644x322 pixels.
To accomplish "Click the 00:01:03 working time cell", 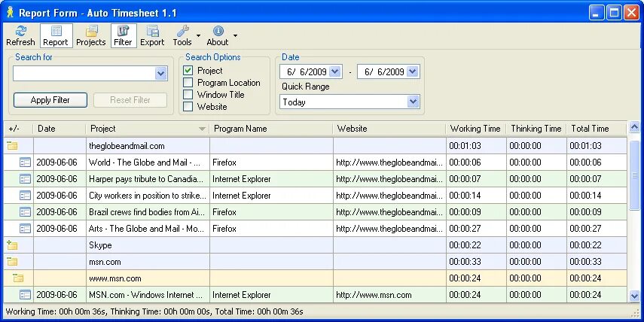I will [476, 146].
